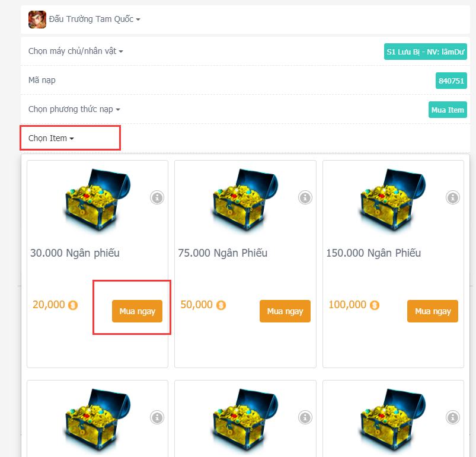Click treasure chest image of 150.000 Ngân Phiếu
Image resolution: width=476 pixels, height=457 pixels.
pyautogui.click(x=392, y=202)
